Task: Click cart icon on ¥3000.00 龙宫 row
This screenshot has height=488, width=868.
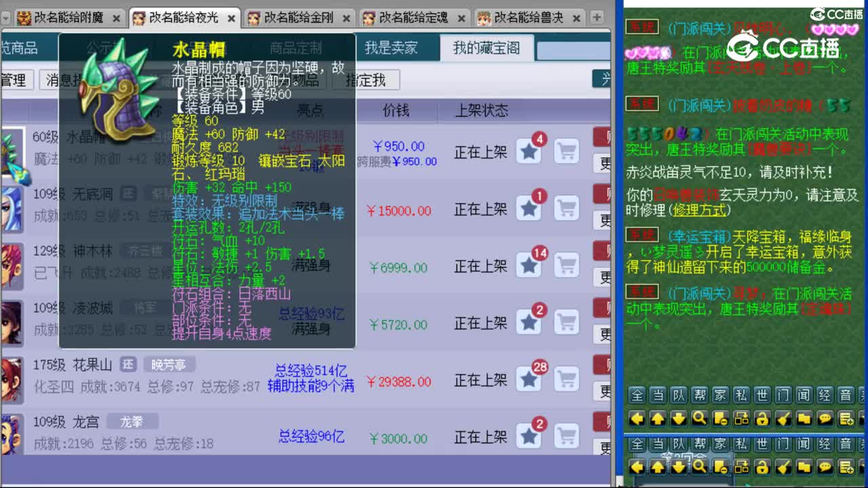Action: [566, 436]
